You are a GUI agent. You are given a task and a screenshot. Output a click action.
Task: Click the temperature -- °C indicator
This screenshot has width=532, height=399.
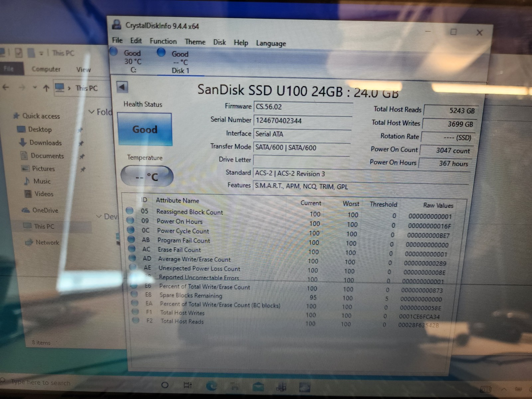147,176
